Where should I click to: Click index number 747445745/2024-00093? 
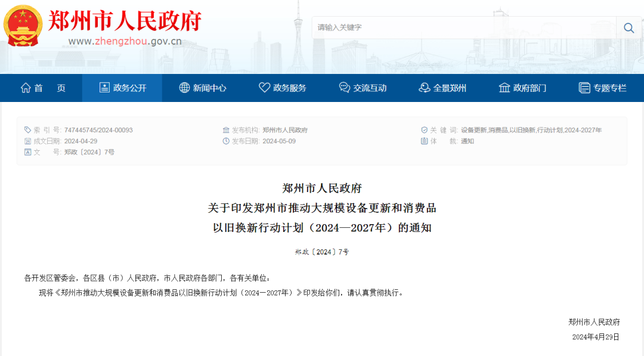tap(98, 130)
